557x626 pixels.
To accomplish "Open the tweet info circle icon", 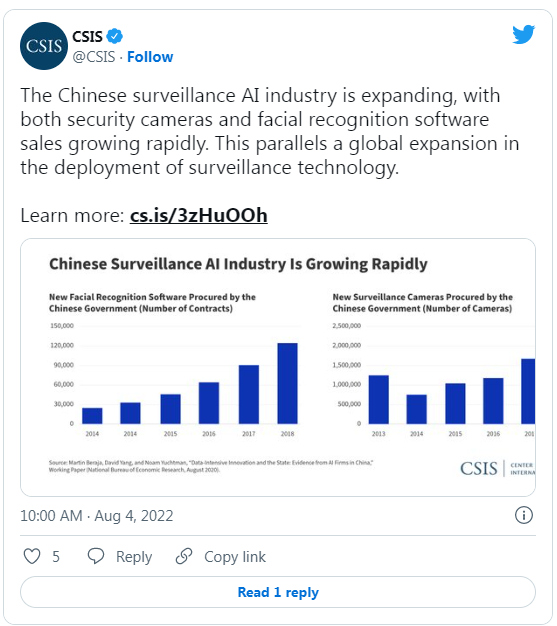I will click(523, 515).
